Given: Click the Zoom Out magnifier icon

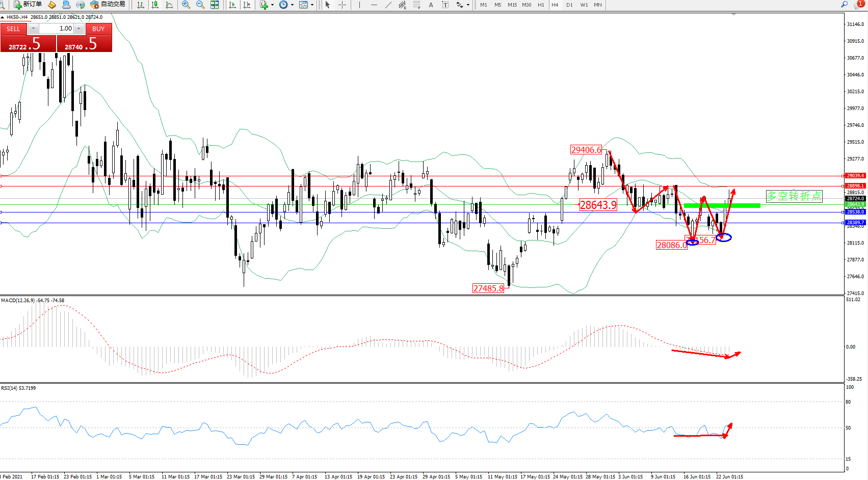Looking at the screenshot, I should 200,5.
